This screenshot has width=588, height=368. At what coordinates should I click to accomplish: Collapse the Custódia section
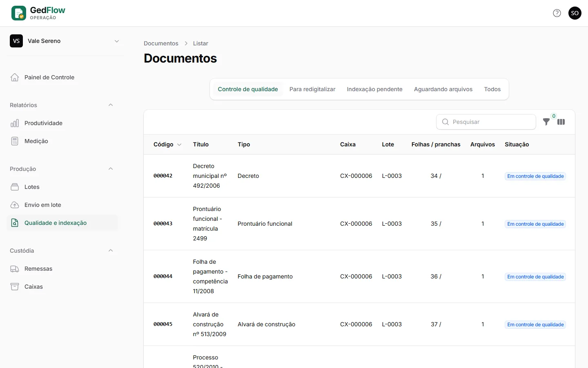pos(111,251)
